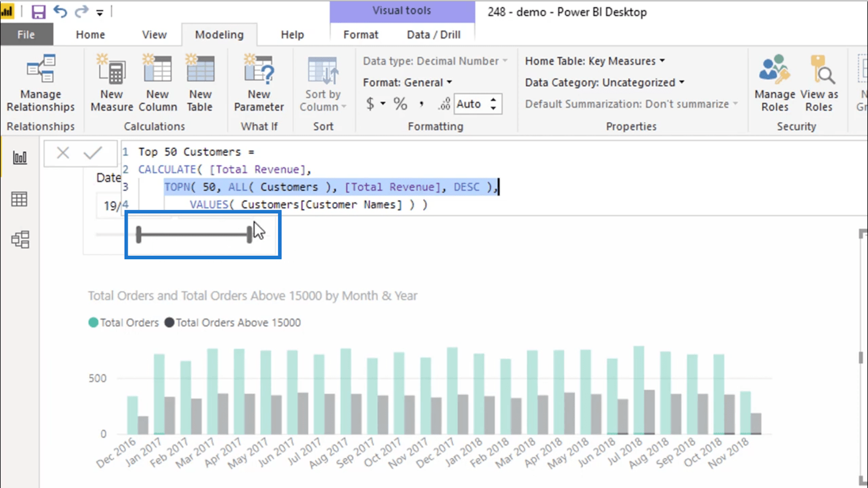
Task: Click the Total Orders Above 15000 legend item
Action: click(x=233, y=323)
